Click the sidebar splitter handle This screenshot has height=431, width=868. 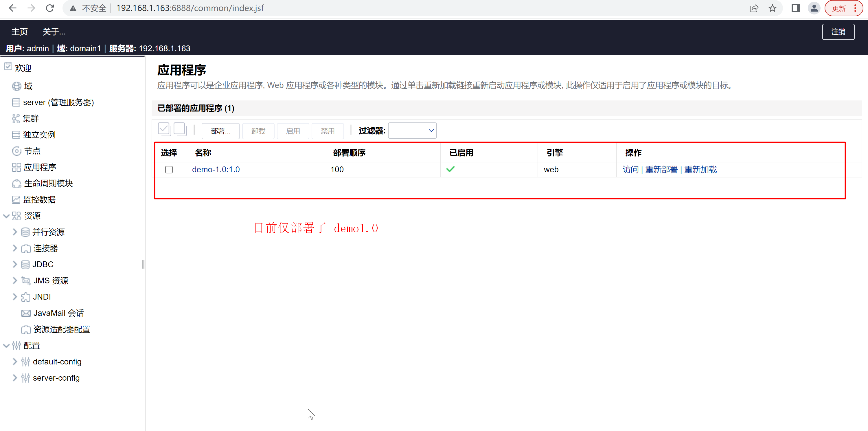(x=143, y=265)
